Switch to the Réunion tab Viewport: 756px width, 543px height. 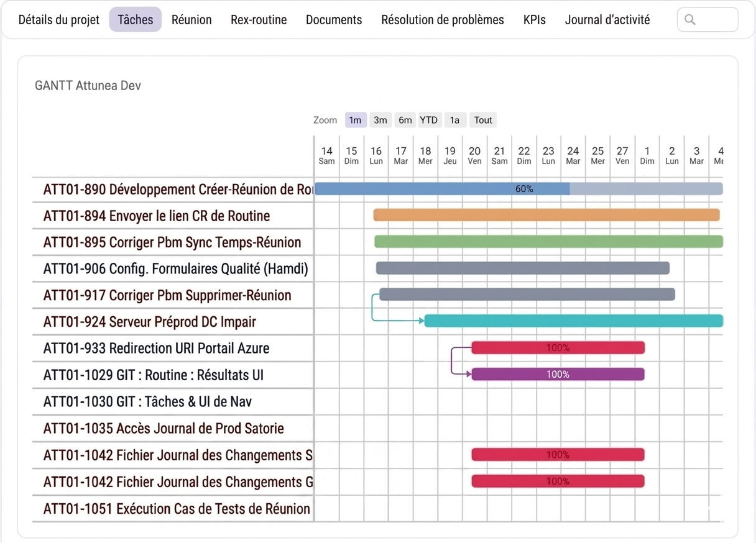tap(191, 20)
